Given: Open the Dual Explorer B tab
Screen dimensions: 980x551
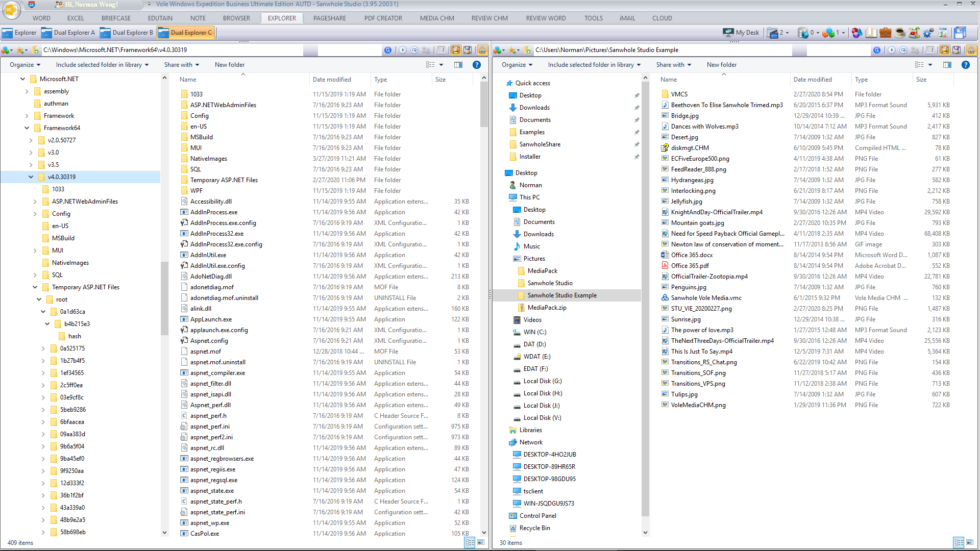Looking at the screenshot, I should (x=127, y=33).
